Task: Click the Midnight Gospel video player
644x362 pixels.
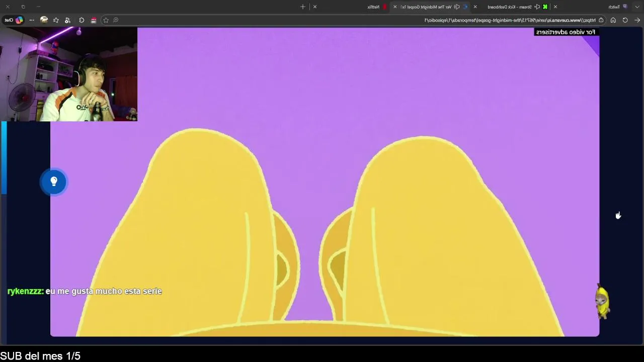Action: click(325, 182)
